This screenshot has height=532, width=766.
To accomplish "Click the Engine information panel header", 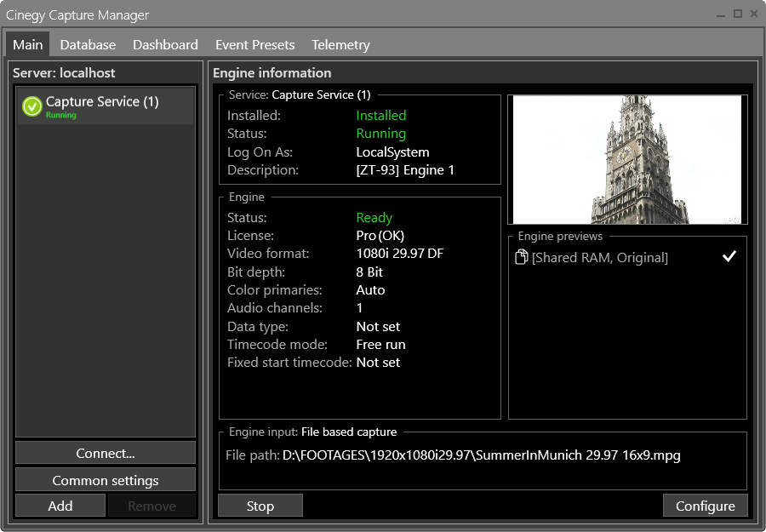I will click(272, 73).
